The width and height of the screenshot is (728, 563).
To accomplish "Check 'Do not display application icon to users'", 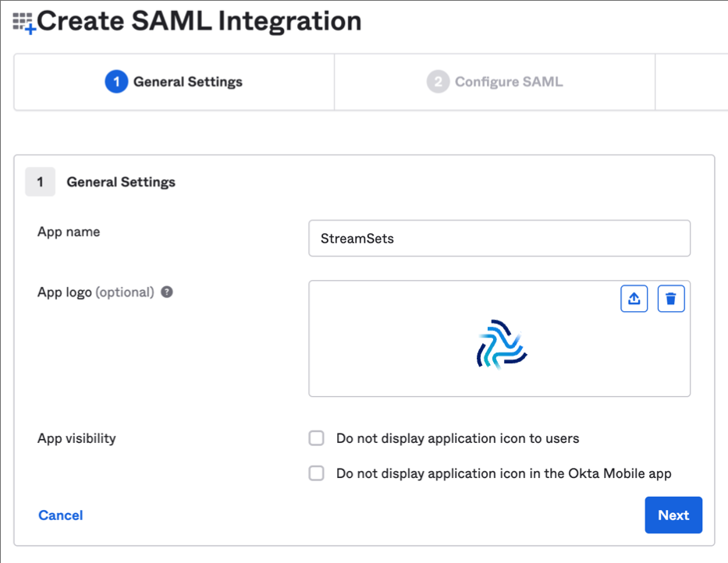I will tap(317, 438).
